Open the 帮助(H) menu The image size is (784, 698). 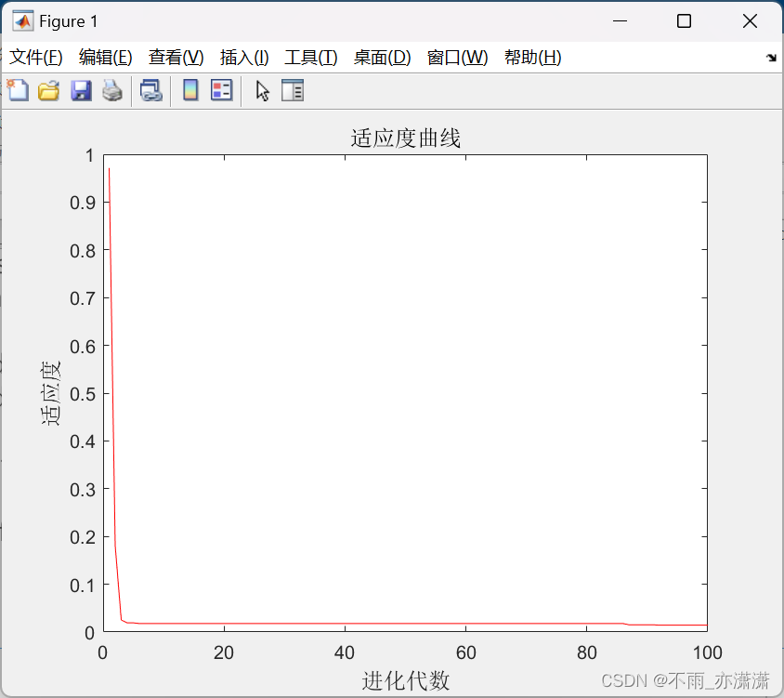(x=533, y=58)
